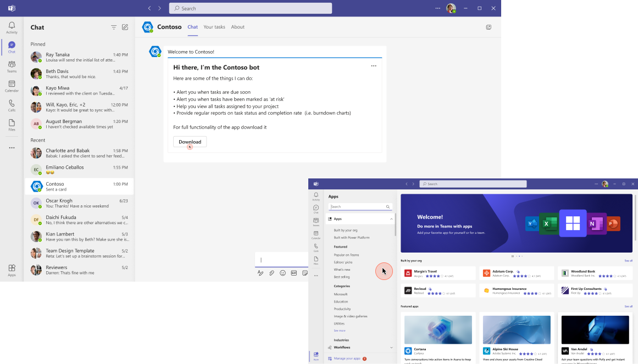Image resolution: width=638 pixels, height=364 pixels.
Task: Click profile avatar in Apps window title bar
Action: [605, 184]
